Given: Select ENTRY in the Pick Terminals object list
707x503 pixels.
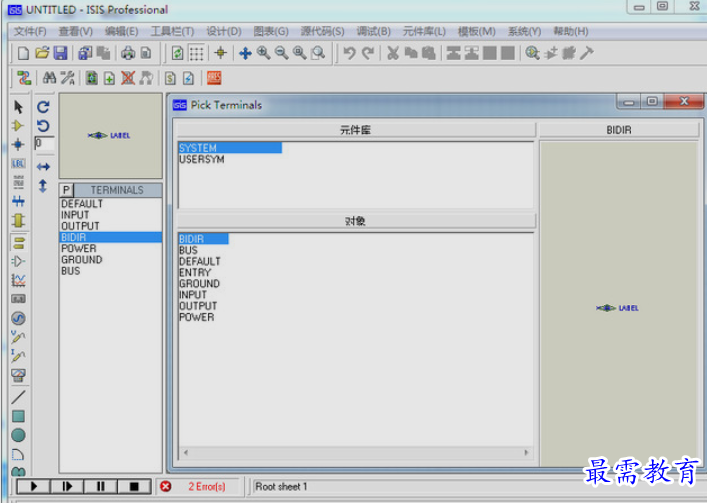Looking at the screenshot, I should (195, 273).
